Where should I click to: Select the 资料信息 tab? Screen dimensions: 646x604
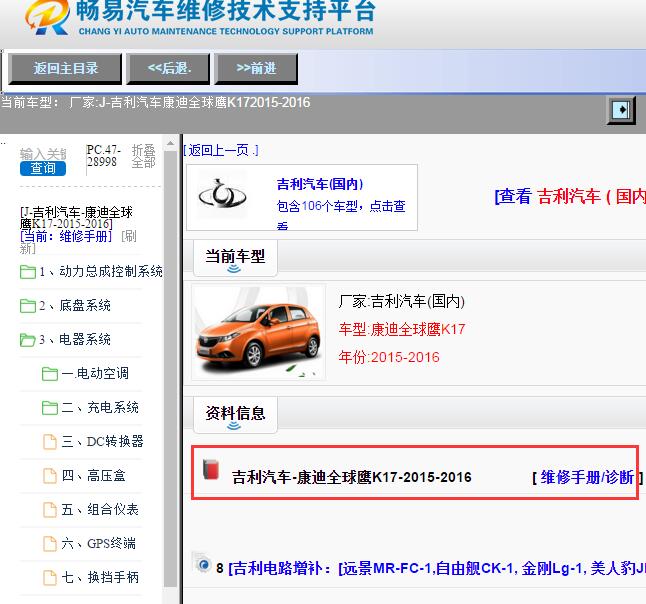(x=235, y=414)
